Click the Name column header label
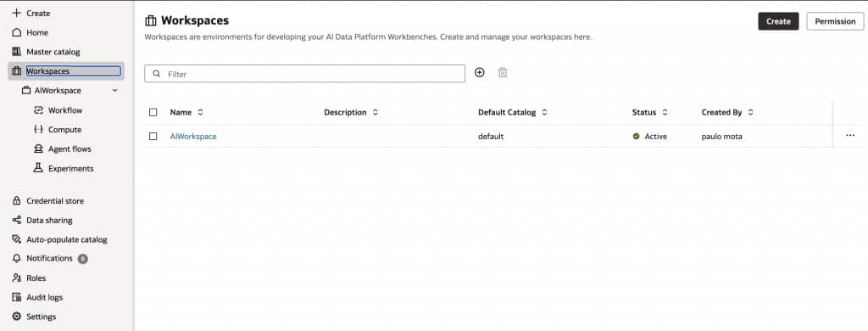 181,112
